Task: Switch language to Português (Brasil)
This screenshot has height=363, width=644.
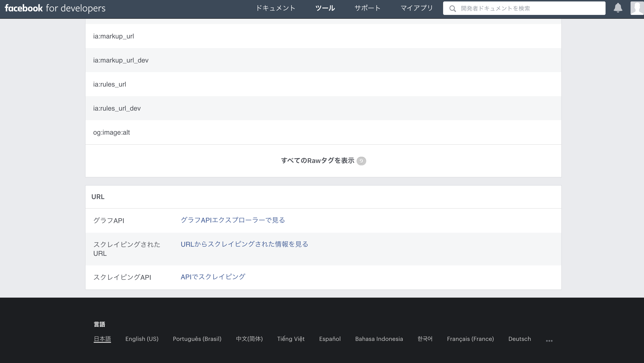Action: click(x=197, y=339)
